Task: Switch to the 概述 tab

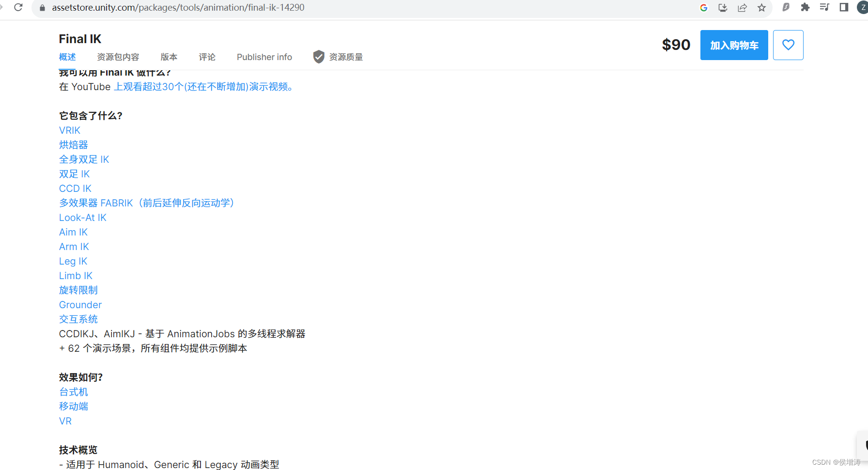Action: [67, 57]
